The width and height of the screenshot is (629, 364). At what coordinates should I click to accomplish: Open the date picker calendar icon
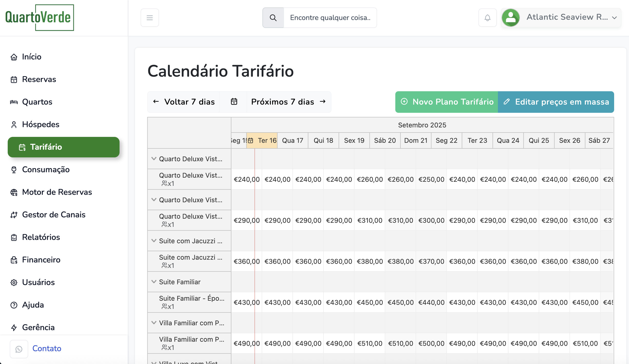click(234, 102)
